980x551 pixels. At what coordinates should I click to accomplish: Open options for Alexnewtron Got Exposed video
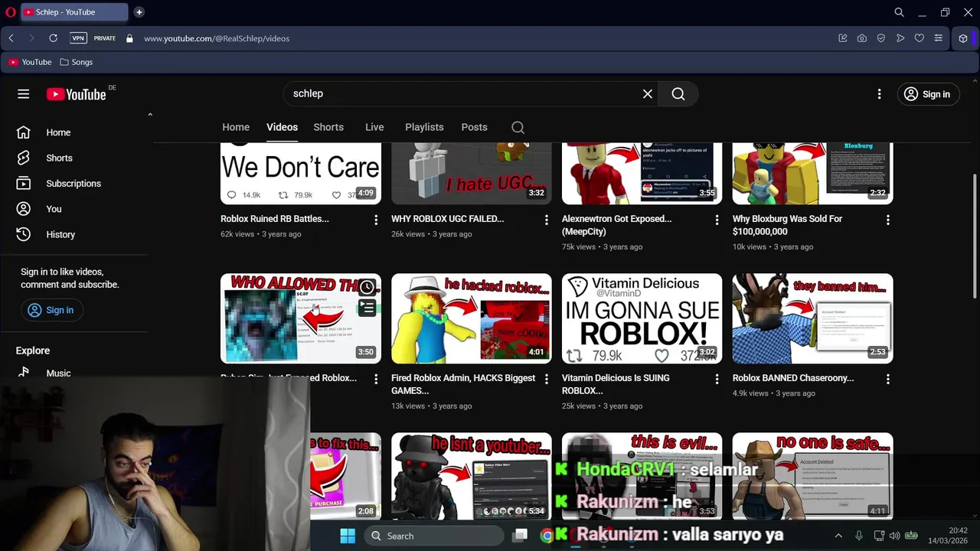(717, 220)
